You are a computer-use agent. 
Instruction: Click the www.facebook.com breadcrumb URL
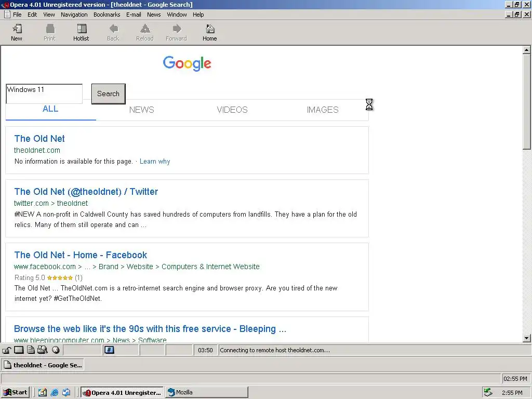pyautogui.click(x=137, y=267)
